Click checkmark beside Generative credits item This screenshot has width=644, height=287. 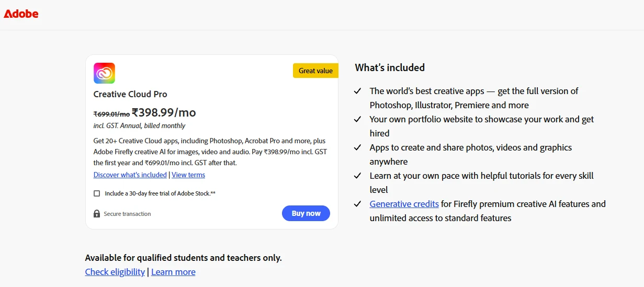click(358, 204)
